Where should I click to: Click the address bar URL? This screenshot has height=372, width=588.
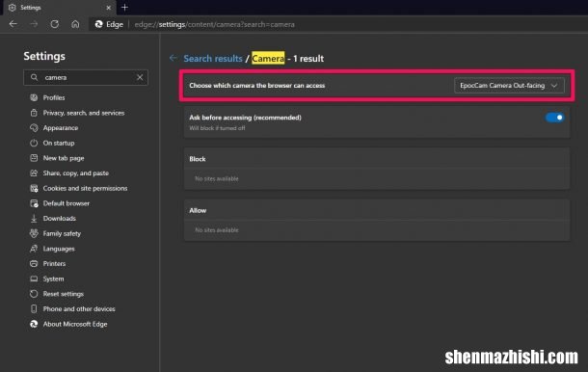coord(214,24)
